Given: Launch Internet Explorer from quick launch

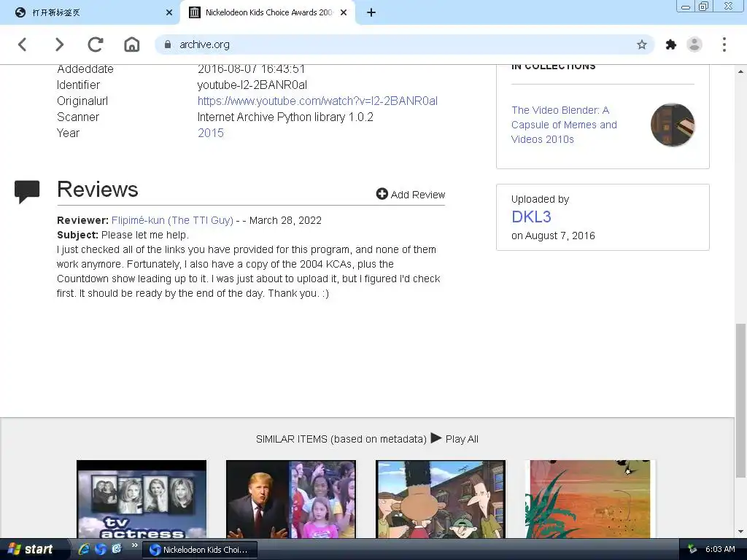Looking at the screenshot, I should [x=84, y=549].
